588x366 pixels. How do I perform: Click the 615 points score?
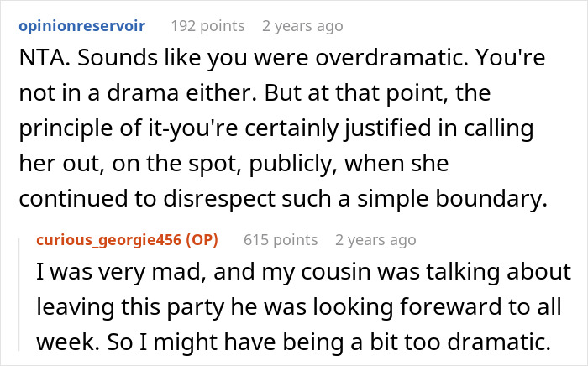pyautogui.click(x=282, y=240)
